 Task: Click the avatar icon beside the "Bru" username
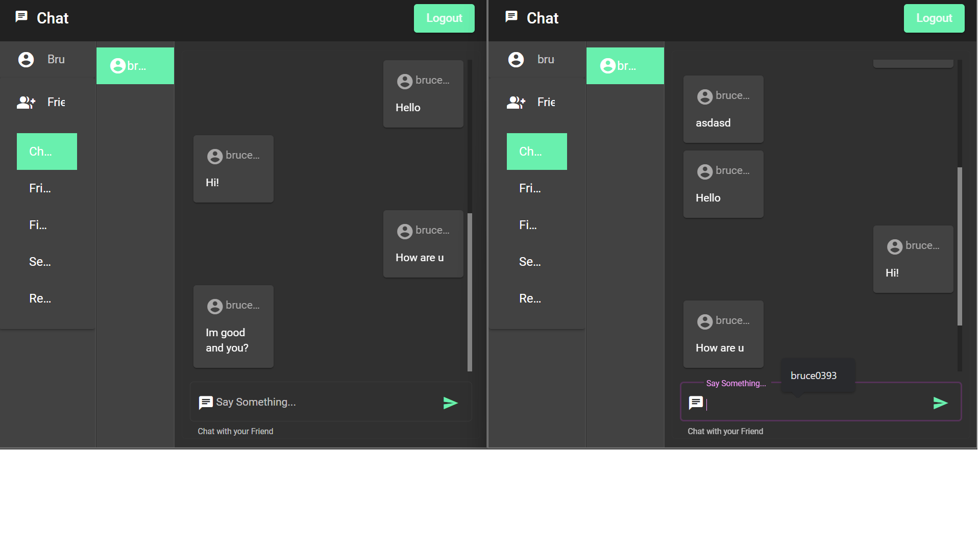[x=26, y=59]
